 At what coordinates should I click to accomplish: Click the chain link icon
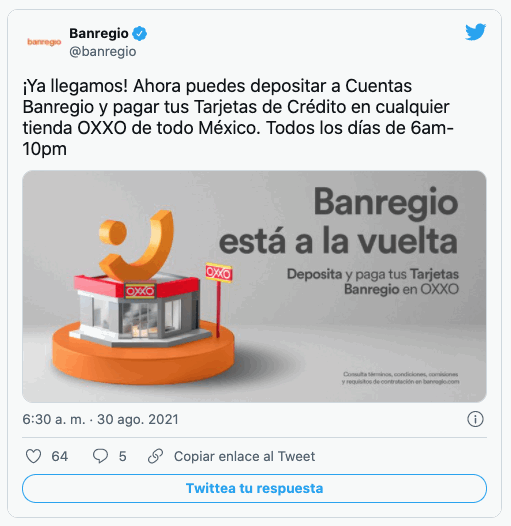pyautogui.click(x=155, y=456)
